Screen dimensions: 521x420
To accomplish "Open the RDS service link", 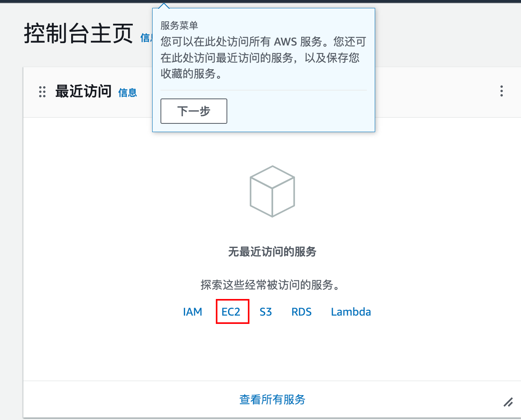I will [301, 312].
